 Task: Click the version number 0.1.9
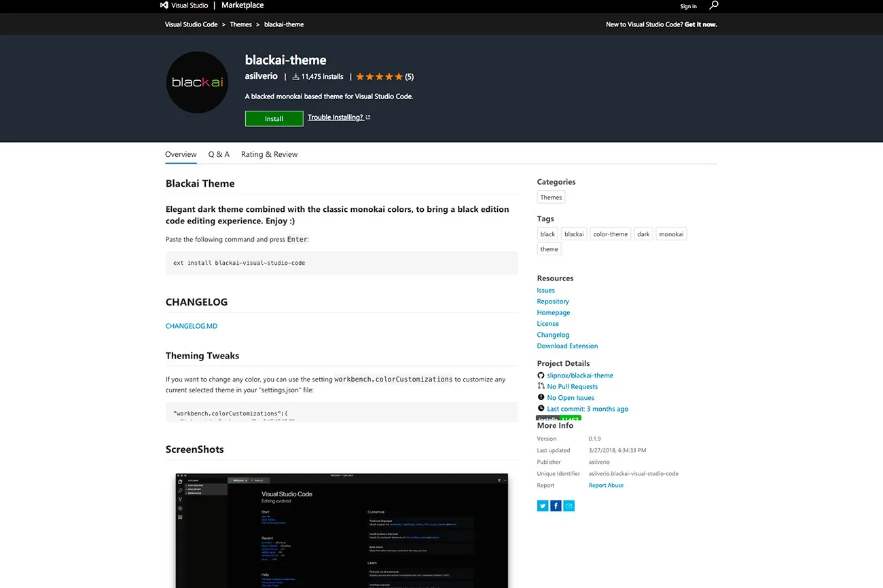(x=595, y=439)
